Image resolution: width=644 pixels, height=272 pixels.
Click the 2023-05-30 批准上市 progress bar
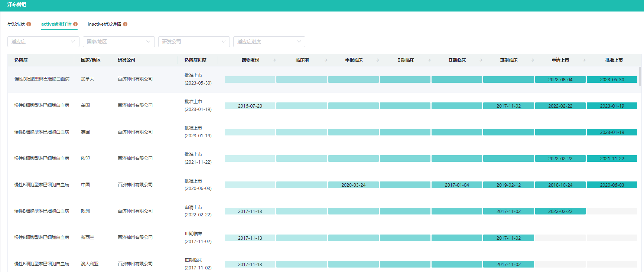pos(612,79)
